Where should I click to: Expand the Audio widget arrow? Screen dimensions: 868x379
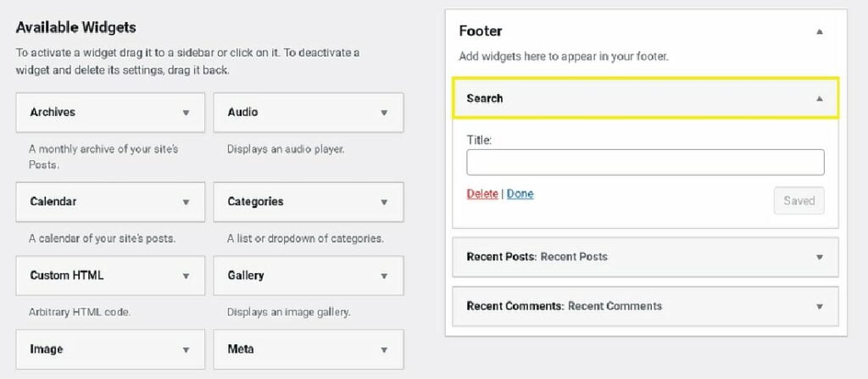384,113
